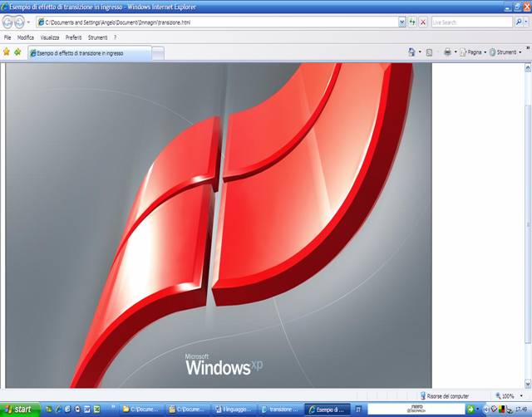
Task: Click the scroll up arrow of page scrollbar
Action: pyautogui.click(x=528, y=67)
